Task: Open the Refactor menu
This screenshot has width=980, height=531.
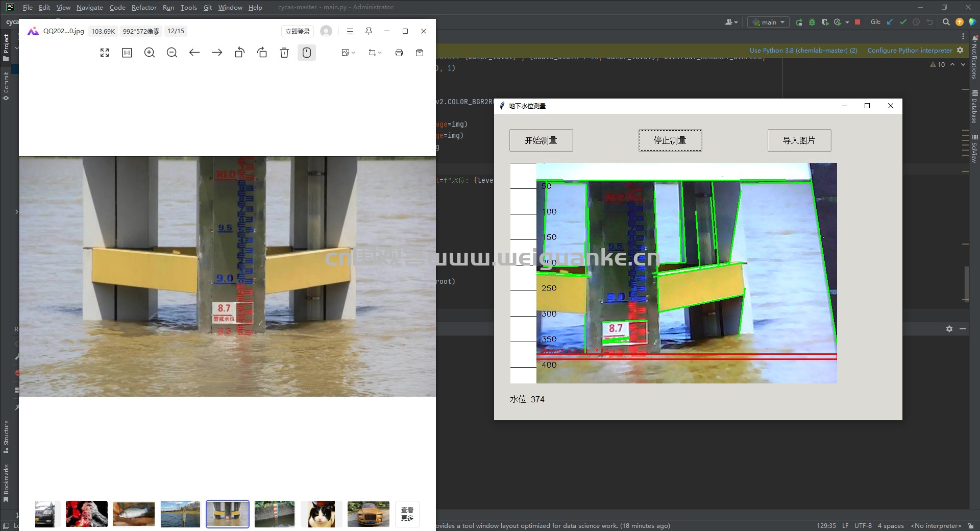Action: click(144, 7)
